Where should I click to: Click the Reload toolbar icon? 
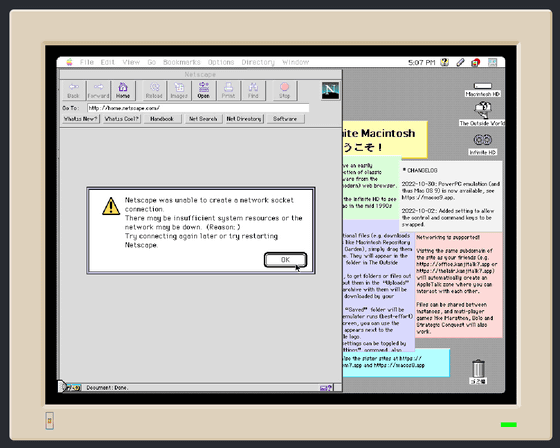coord(154,90)
